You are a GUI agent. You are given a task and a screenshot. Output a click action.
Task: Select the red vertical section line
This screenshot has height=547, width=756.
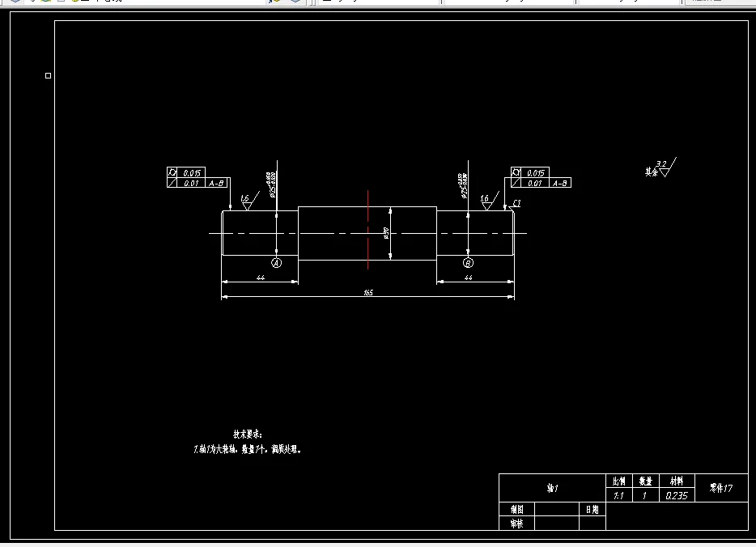pyautogui.click(x=367, y=230)
